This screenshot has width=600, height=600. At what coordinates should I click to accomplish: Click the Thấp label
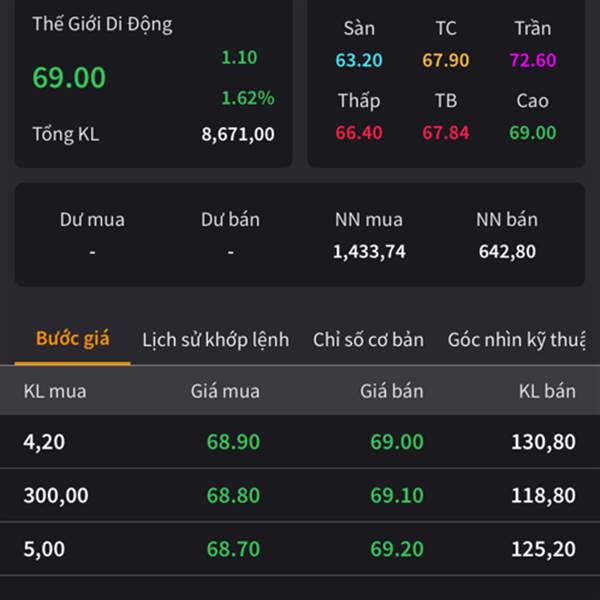pos(359,101)
